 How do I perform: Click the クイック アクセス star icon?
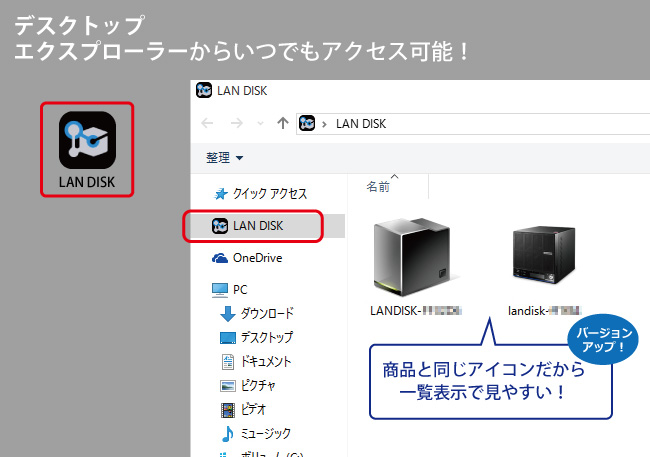click(x=221, y=194)
